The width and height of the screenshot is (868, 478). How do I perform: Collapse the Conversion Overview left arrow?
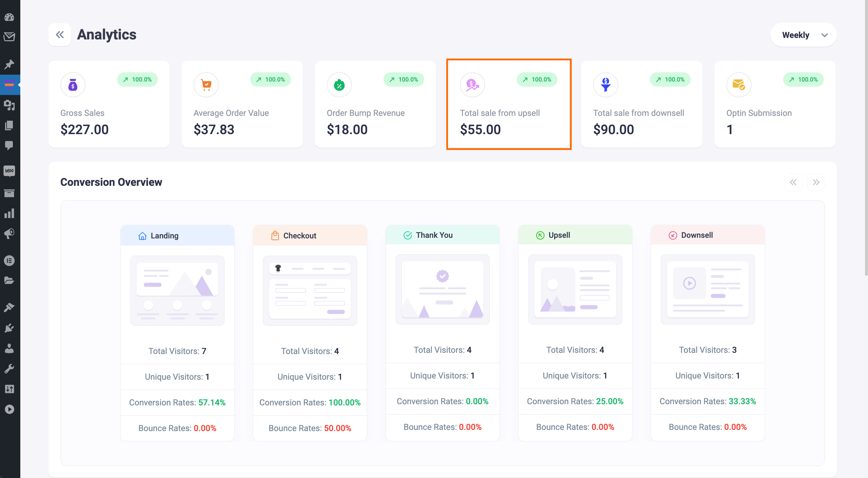click(793, 182)
